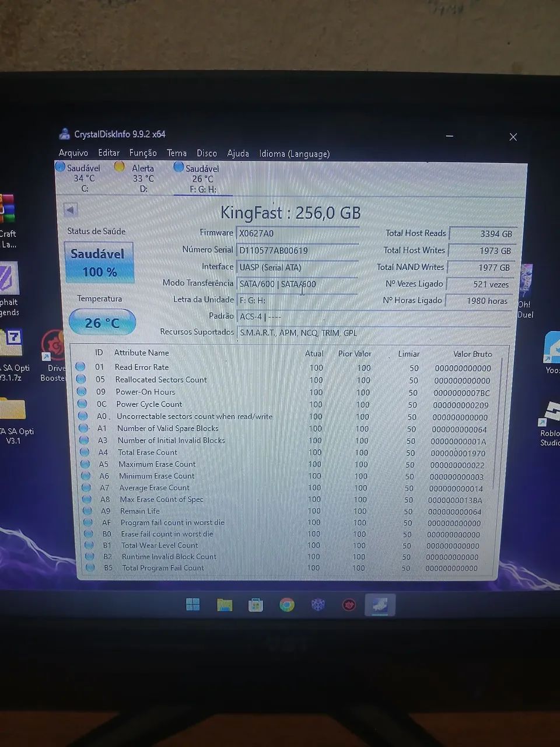Open Google Chrome from the taskbar
Screen dimensions: 560x747
coord(286,605)
